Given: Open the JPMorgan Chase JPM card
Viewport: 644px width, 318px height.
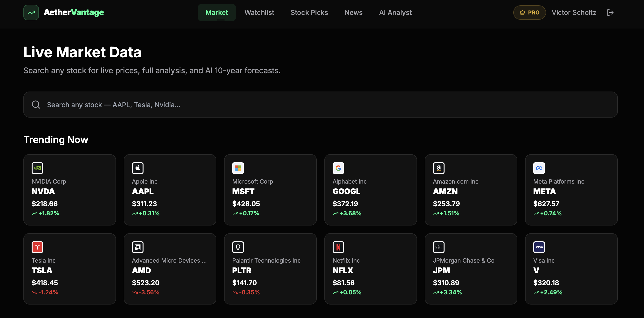Looking at the screenshot, I should pos(471,269).
